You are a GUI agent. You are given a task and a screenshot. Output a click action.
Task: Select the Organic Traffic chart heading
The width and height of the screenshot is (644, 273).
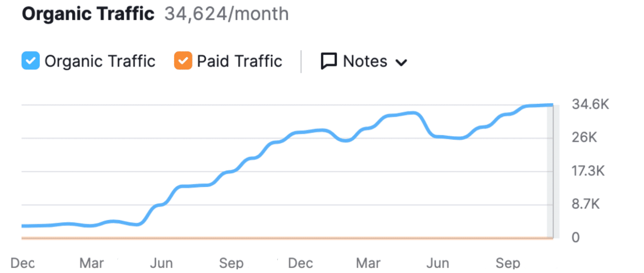87,14
